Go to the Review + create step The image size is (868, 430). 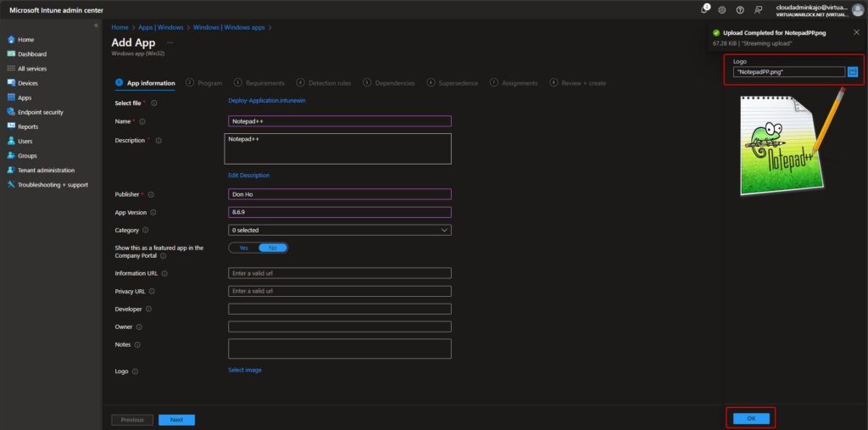click(x=578, y=83)
